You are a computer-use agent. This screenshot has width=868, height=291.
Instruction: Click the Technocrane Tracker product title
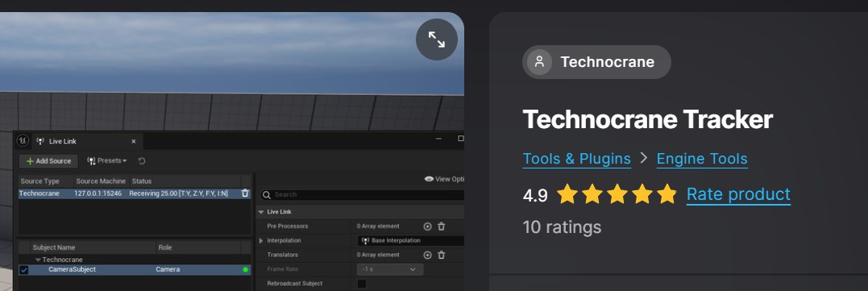coord(648,119)
